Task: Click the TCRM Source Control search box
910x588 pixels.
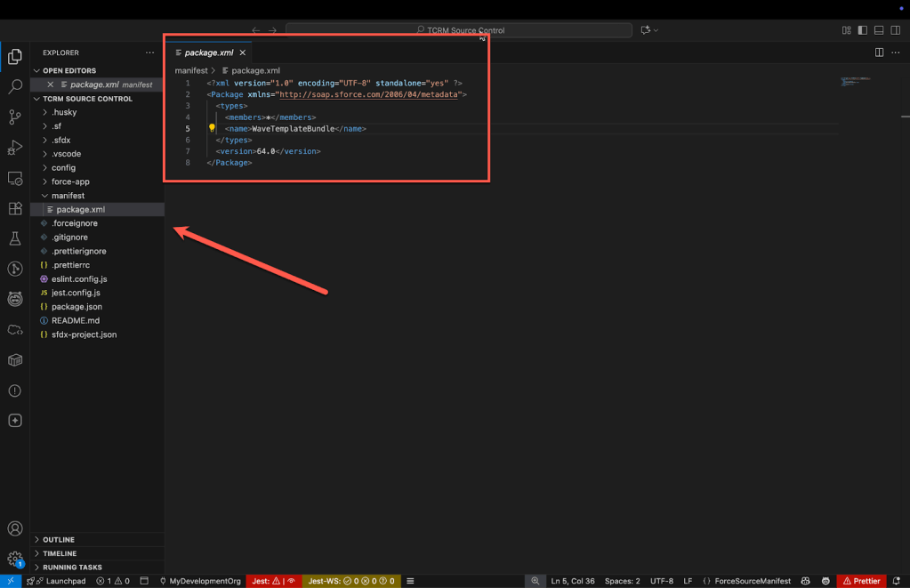Action: [459, 30]
